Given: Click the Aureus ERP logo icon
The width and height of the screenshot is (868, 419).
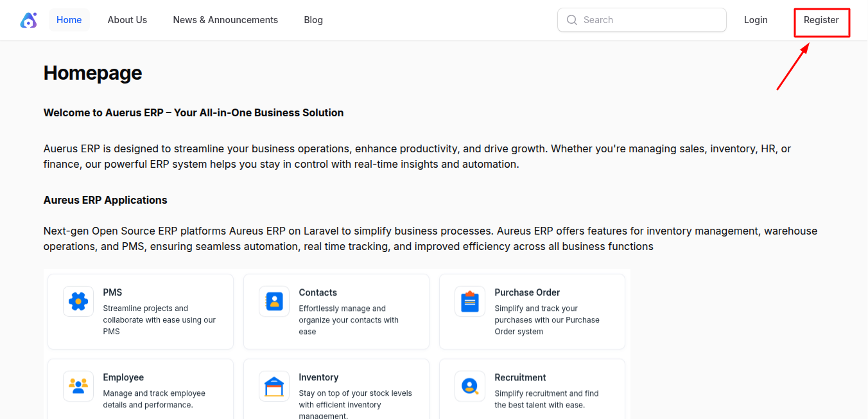Looking at the screenshot, I should pos(28,21).
